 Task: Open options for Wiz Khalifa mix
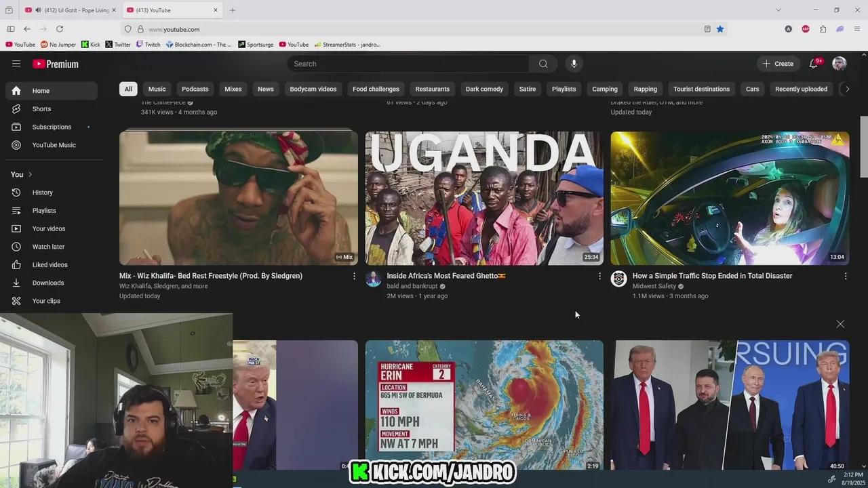[x=354, y=277]
